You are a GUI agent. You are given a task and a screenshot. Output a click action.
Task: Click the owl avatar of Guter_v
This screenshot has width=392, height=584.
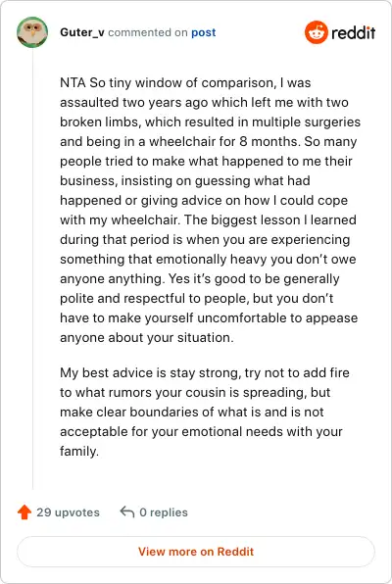click(32, 32)
